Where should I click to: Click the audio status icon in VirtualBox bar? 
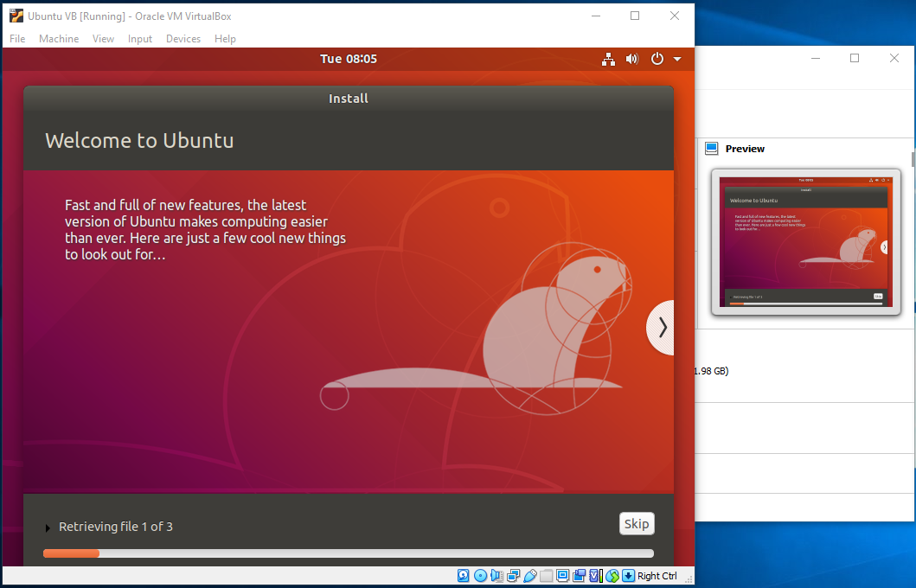pos(497,576)
